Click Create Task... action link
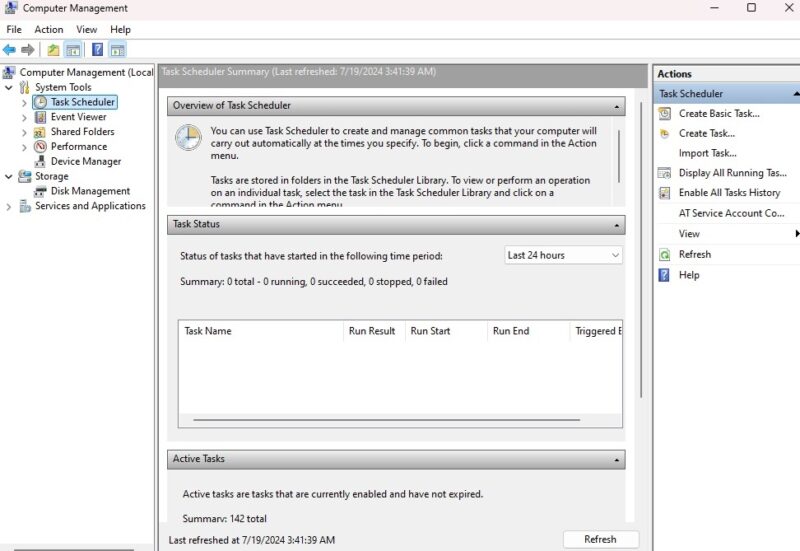 pos(707,134)
